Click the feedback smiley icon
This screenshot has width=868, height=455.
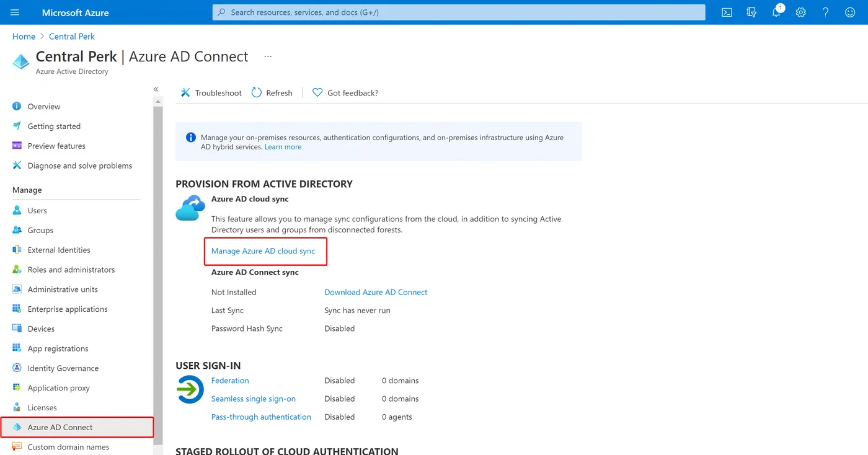[850, 12]
